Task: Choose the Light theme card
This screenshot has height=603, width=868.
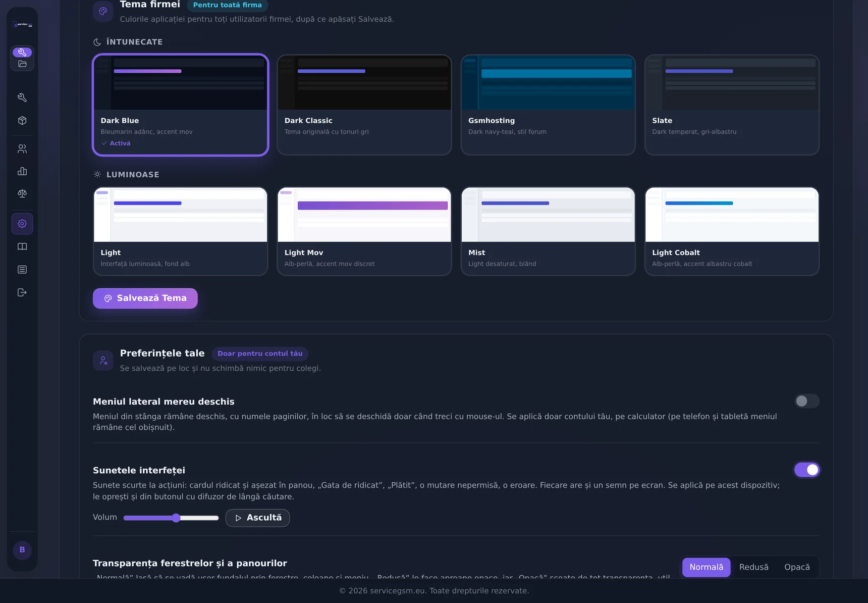Action: (x=181, y=231)
